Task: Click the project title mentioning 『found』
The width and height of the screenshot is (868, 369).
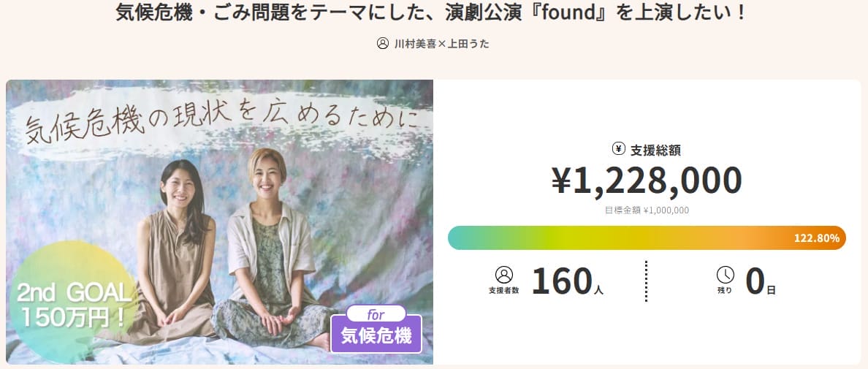Action: [433, 13]
